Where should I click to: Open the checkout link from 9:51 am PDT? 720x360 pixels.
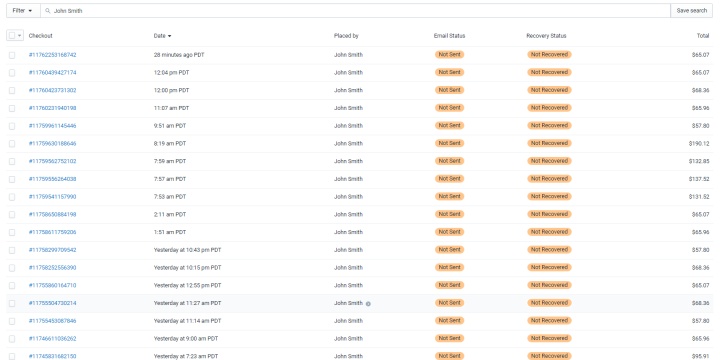point(52,125)
